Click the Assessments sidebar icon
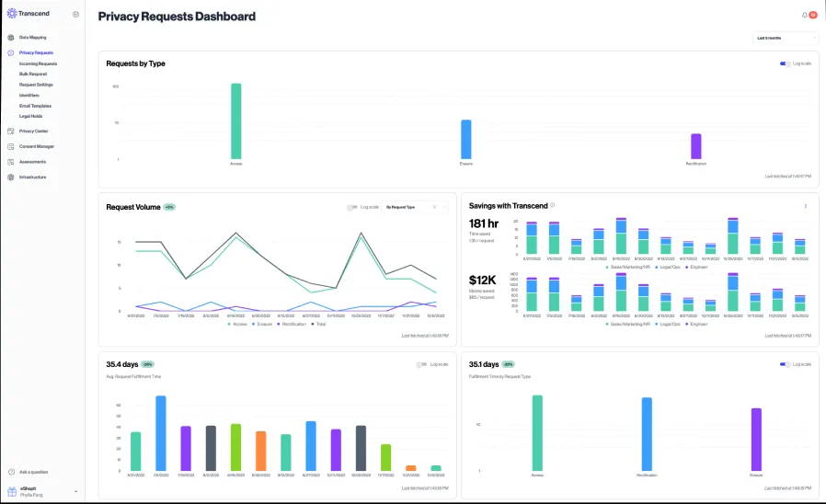 (10, 162)
